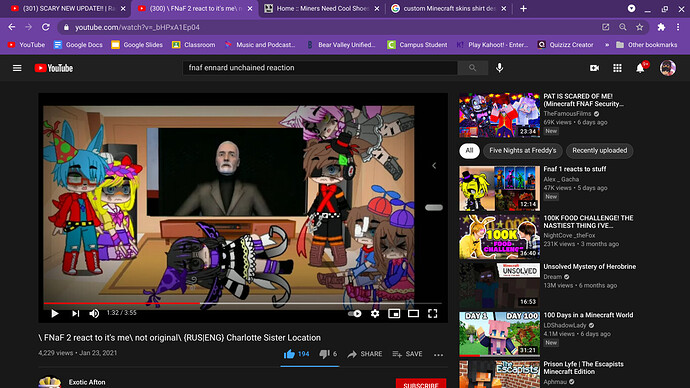Open Other bookmarks folder
This screenshot has height=388, width=690.
coord(646,45)
